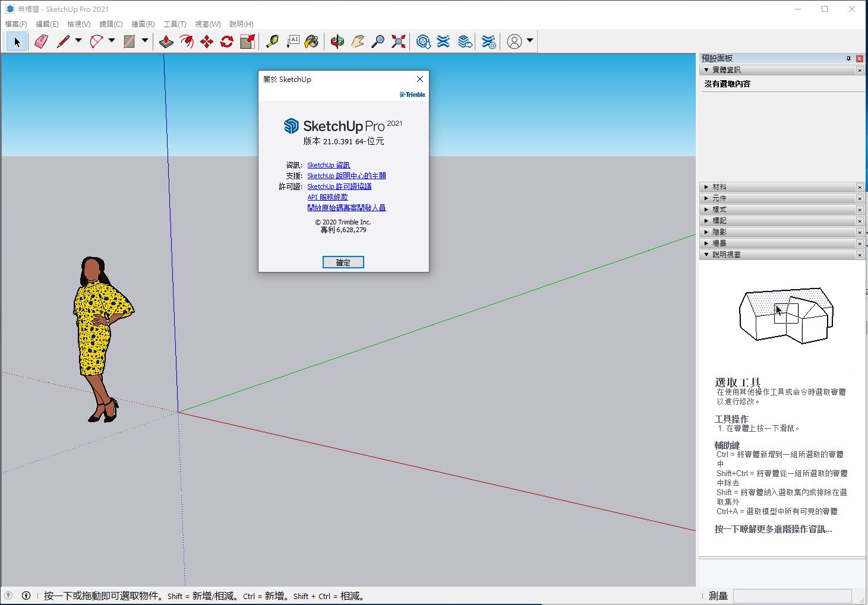This screenshot has width=868, height=605.
Task: Click 按一下瞭解更多進階操作資訊 link
Action: pyautogui.click(x=773, y=529)
